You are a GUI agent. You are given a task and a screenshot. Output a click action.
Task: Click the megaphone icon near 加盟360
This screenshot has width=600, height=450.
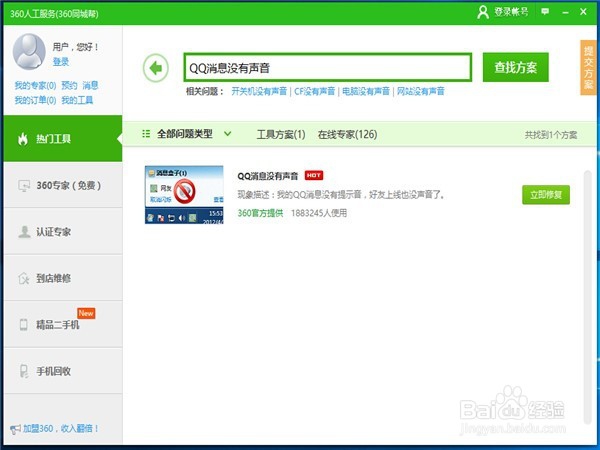(x=15, y=429)
